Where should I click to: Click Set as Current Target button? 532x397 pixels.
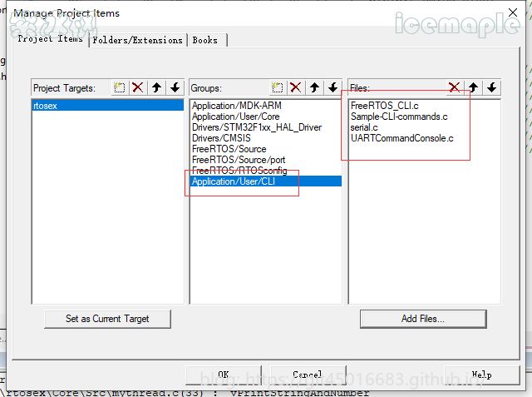click(x=107, y=319)
